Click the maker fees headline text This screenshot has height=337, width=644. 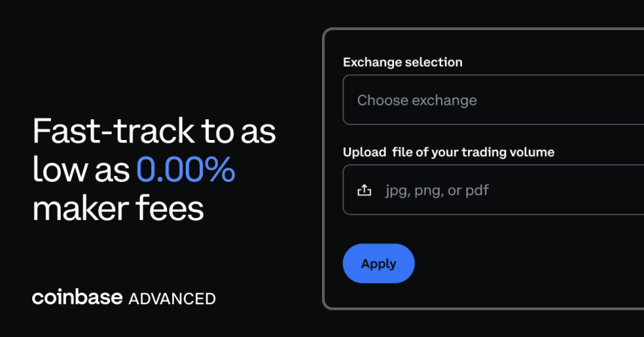[118, 209]
